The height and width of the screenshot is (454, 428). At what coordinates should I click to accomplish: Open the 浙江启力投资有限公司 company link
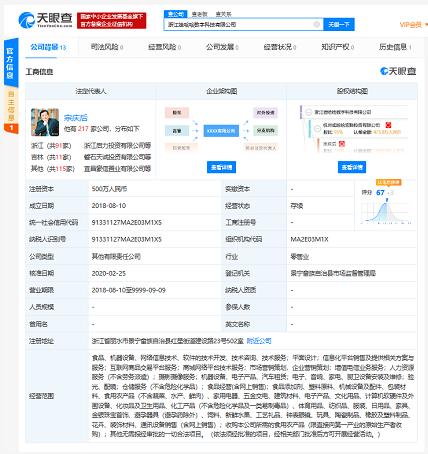(x=117, y=146)
